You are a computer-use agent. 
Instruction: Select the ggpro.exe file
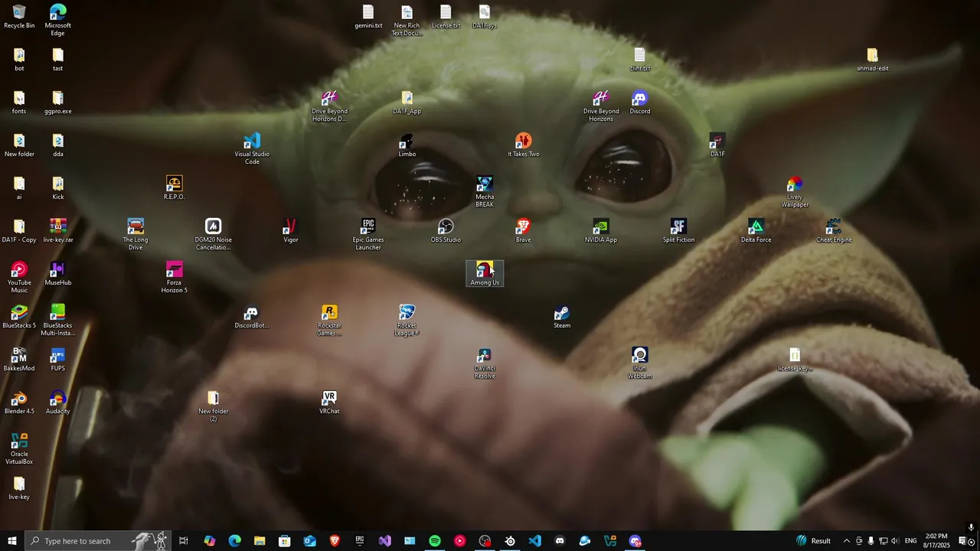click(x=57, y=103)
